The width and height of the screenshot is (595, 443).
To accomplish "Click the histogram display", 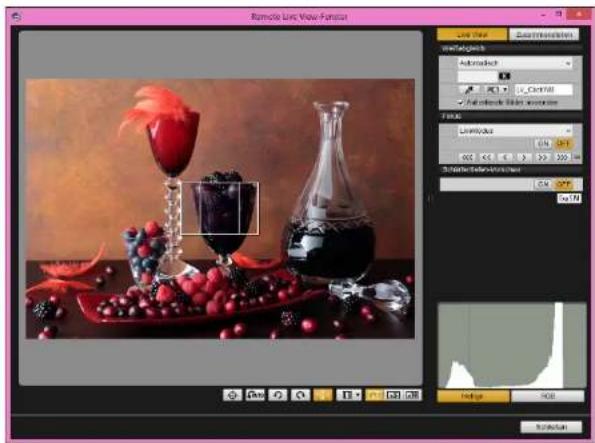I will pos(511,345).
